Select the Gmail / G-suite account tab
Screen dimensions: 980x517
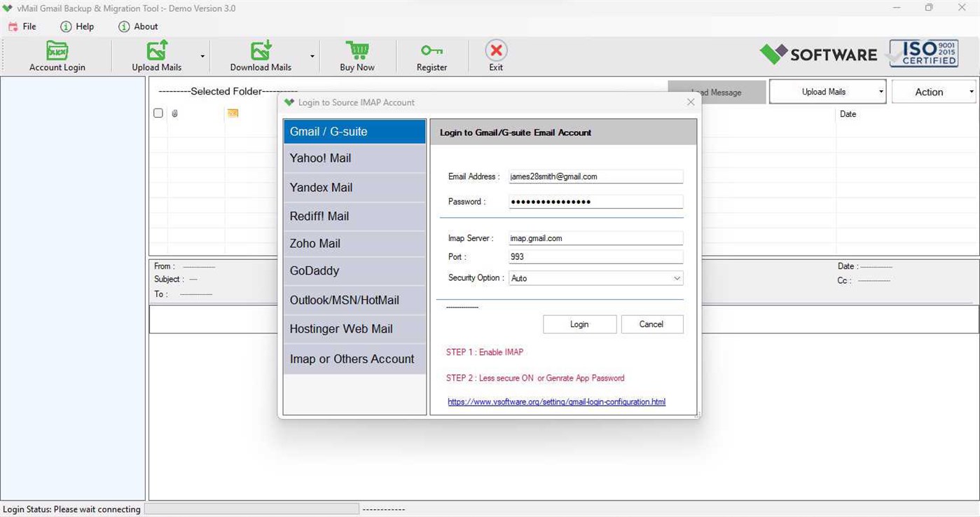pos(354,132)
